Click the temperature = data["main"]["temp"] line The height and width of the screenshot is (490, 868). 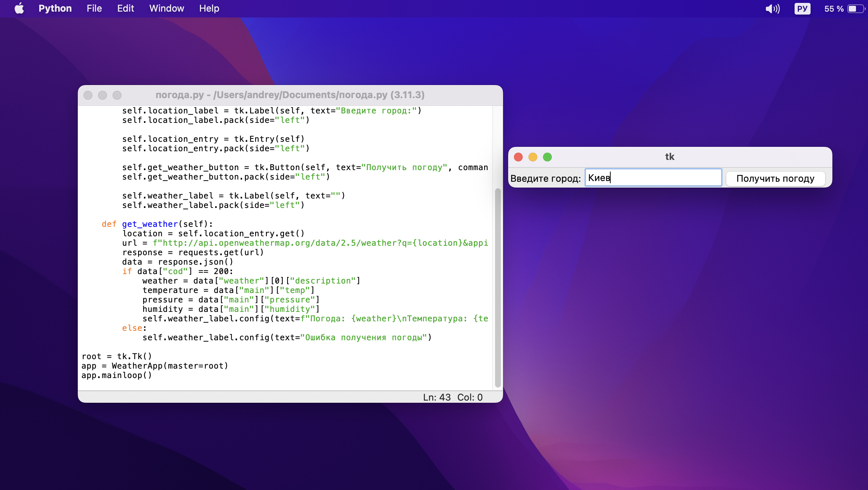click(x=228, y=290)
